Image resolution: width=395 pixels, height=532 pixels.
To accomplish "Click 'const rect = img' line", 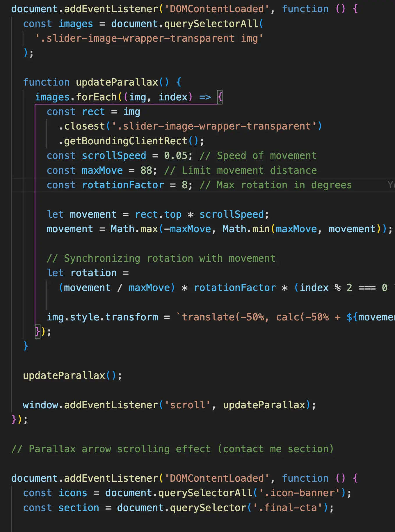I will pyautogui.click(x=93, y=112).
